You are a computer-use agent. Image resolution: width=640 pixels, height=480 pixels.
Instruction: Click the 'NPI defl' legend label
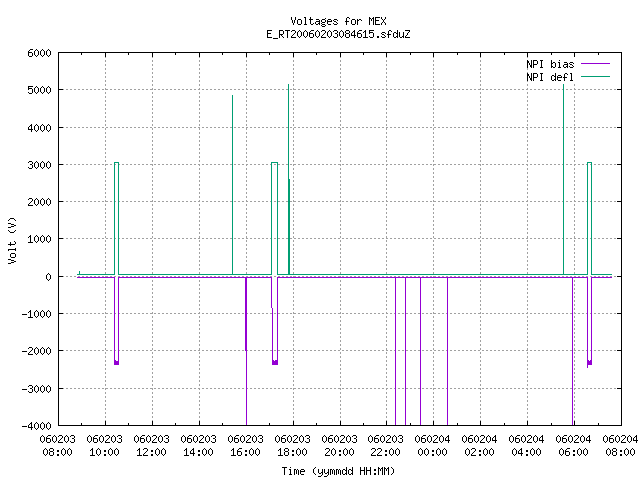click(550, 77)
